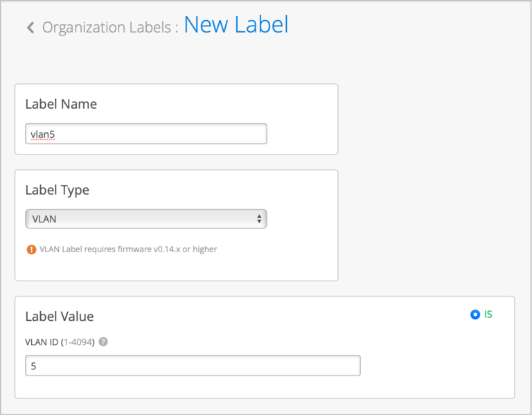
Task: Click the back chevron arrow icon
Action: tap(30, 28)
